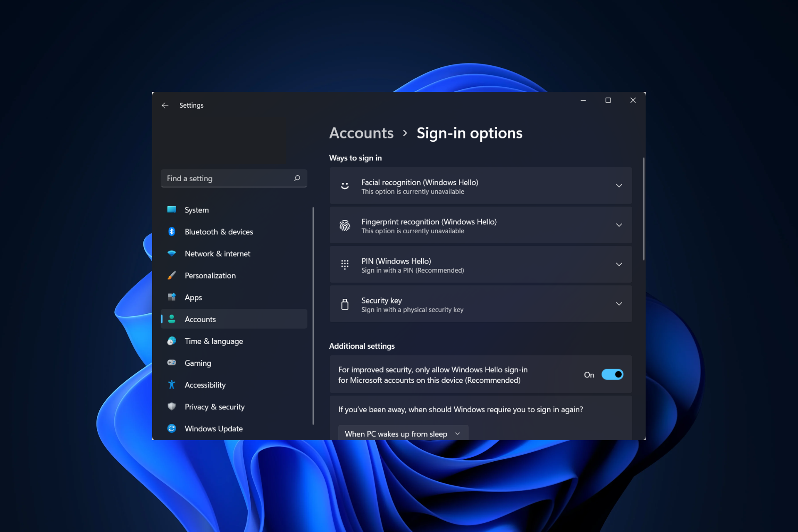Click the back navigation arrow button
Screen dimensions: 798x532
click(165, 105)
